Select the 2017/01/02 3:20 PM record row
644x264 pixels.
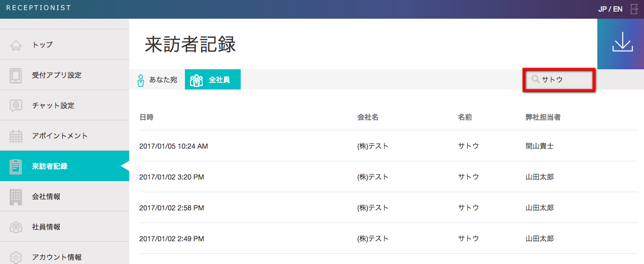click(171, 177)
